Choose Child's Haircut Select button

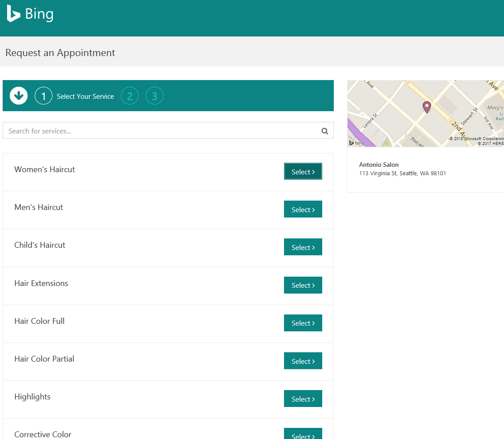click(303, 247)
